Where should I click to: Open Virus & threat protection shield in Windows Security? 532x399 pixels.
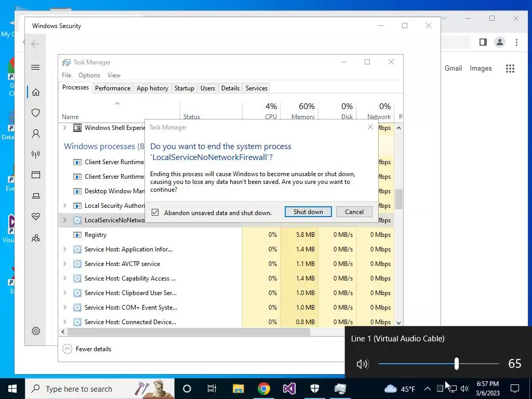click(x=36, y=113)
